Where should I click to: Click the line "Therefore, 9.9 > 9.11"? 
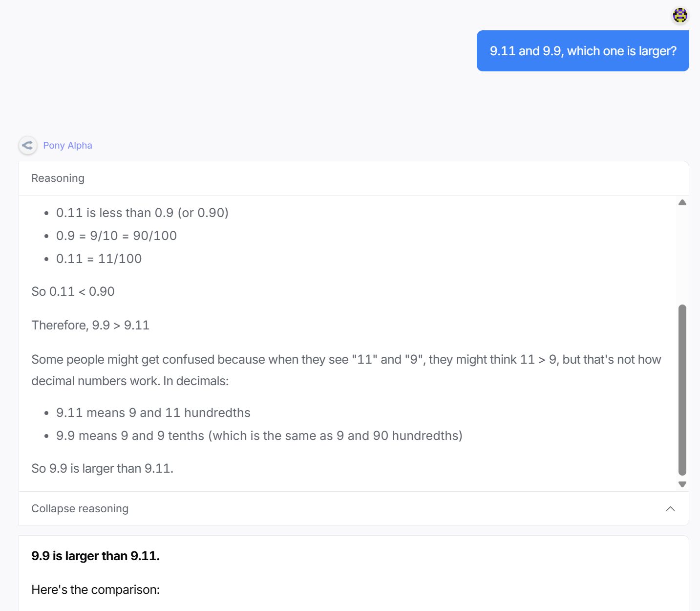90,326
